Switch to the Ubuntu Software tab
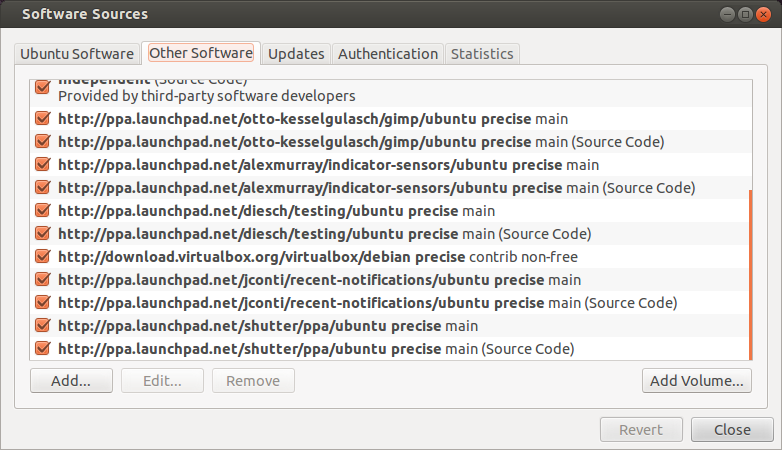The image size is (782, 450). pyautogui.click(x=77, y=54)
